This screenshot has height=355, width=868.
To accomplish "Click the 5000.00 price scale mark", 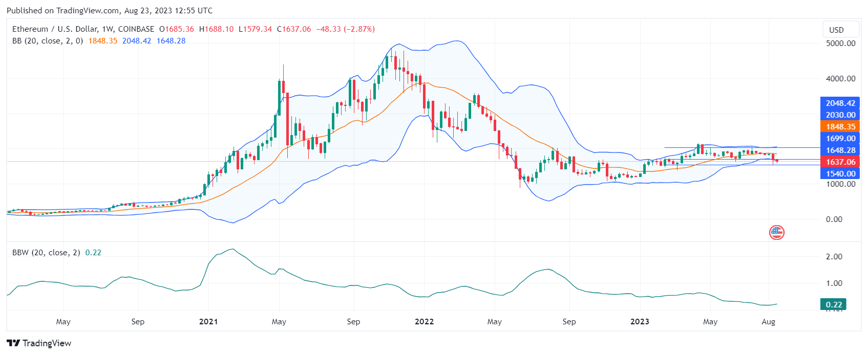I will click(840, 43).
